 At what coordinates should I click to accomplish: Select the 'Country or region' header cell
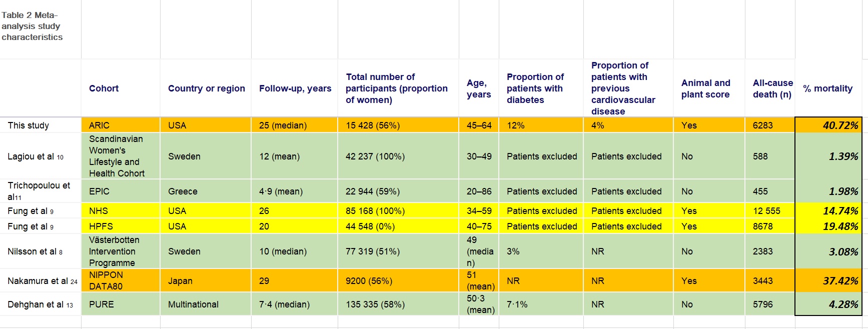(x=206, y=88)
